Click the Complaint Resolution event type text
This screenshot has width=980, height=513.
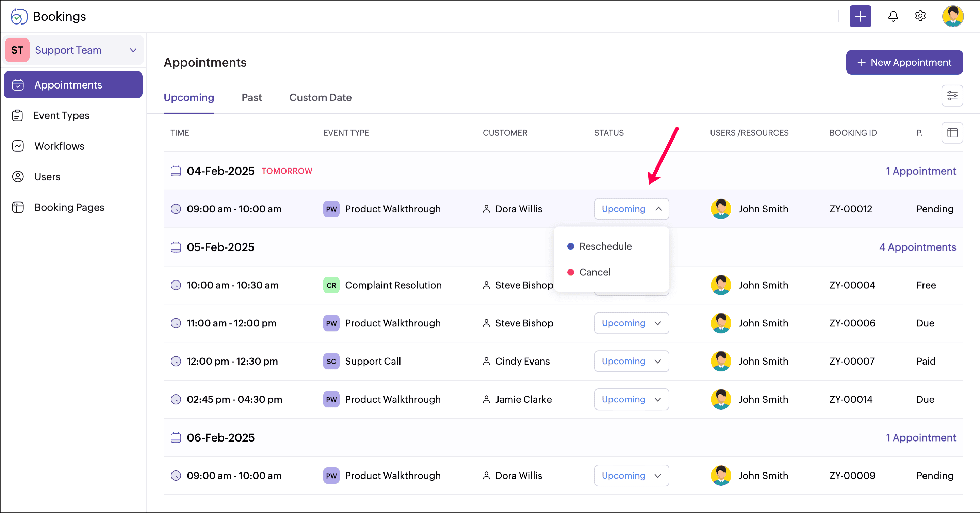[x=393, y=285]
